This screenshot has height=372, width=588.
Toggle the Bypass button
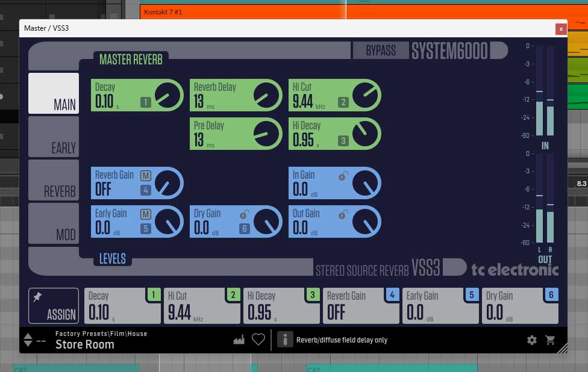381,51
